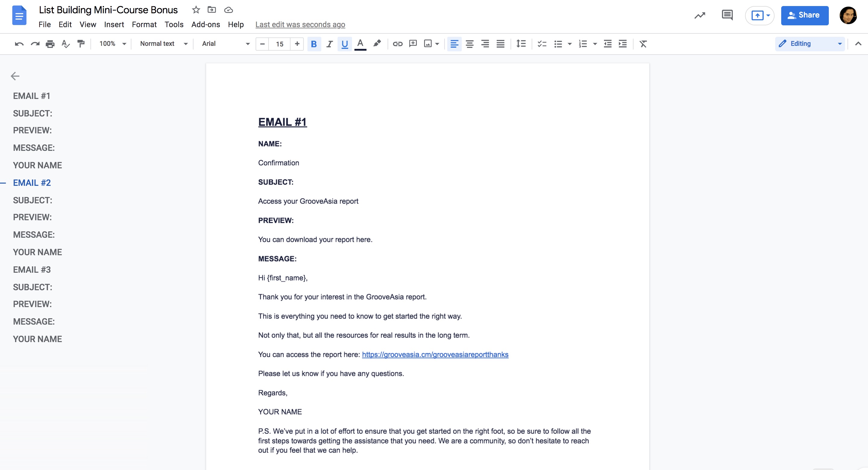This screenshot has width=868, height=470.
Task: Click the Insert link icon
Action: [x=398, y=44]
